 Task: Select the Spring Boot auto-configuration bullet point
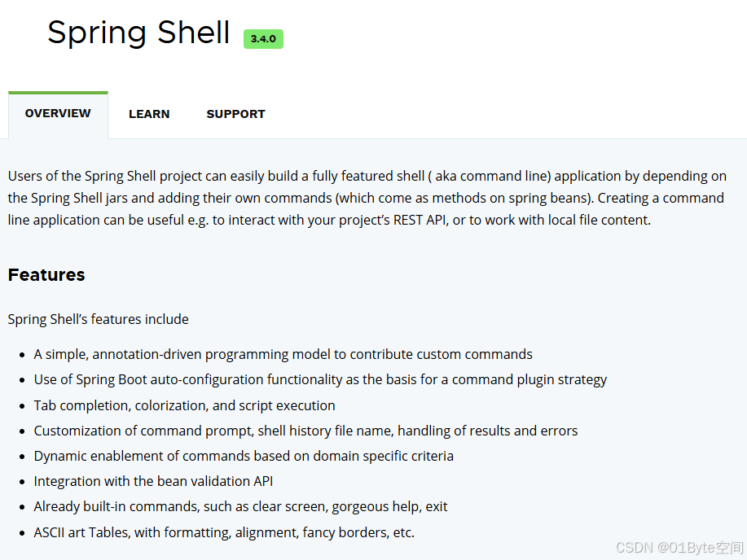click(320, 379)
